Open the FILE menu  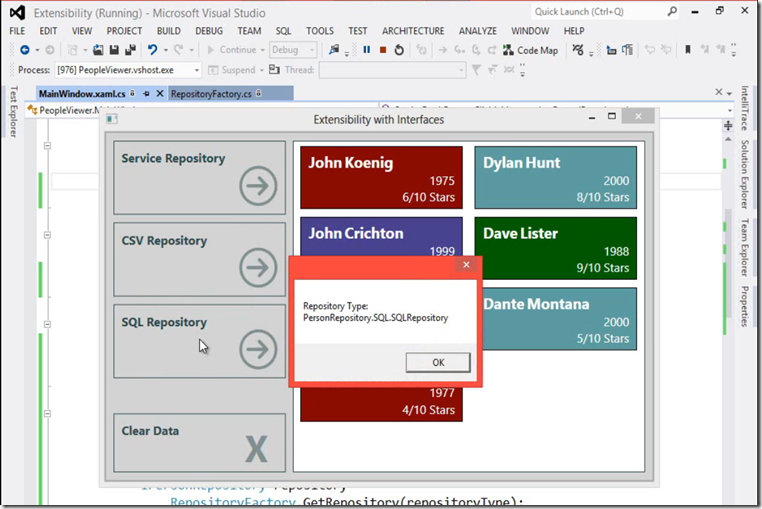coord(17,31)
